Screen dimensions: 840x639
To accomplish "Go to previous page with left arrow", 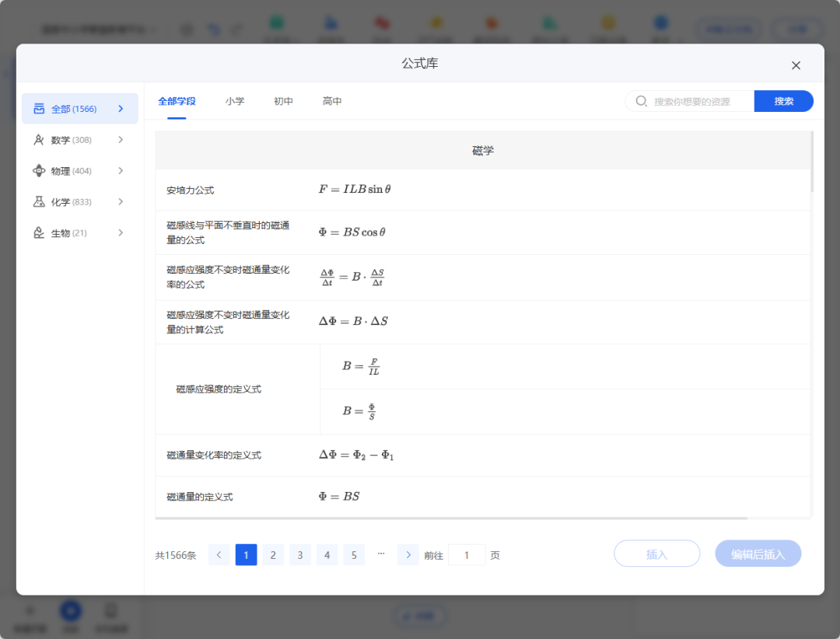I will (219, 554).
